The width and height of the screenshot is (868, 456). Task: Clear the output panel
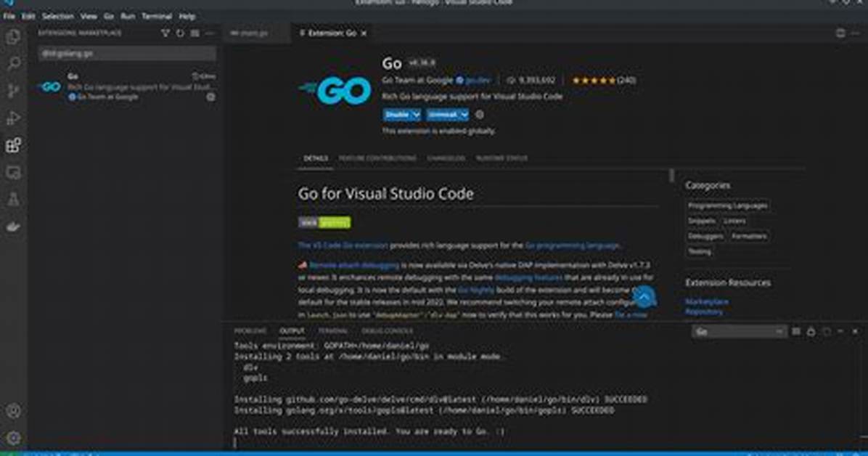point(795,331)
